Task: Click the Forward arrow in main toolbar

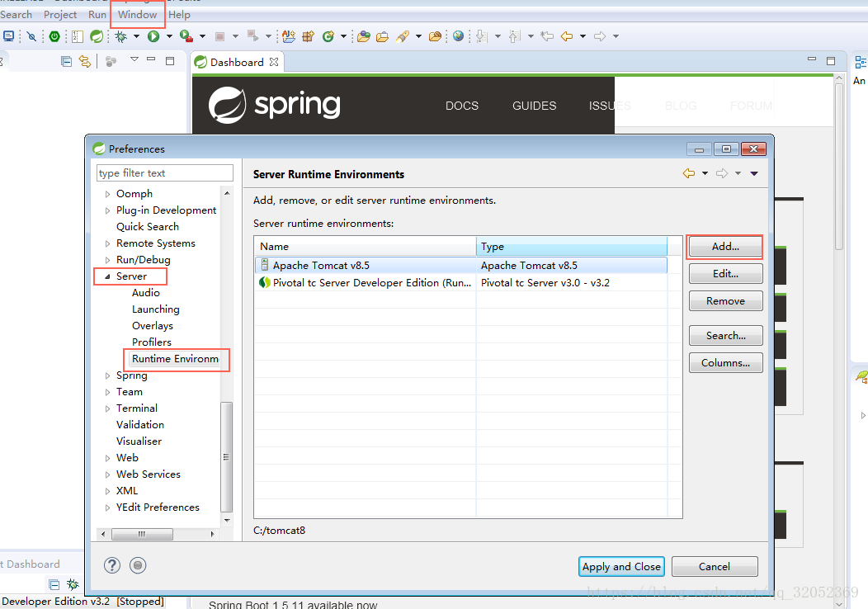Action: (x=600, y=36)
